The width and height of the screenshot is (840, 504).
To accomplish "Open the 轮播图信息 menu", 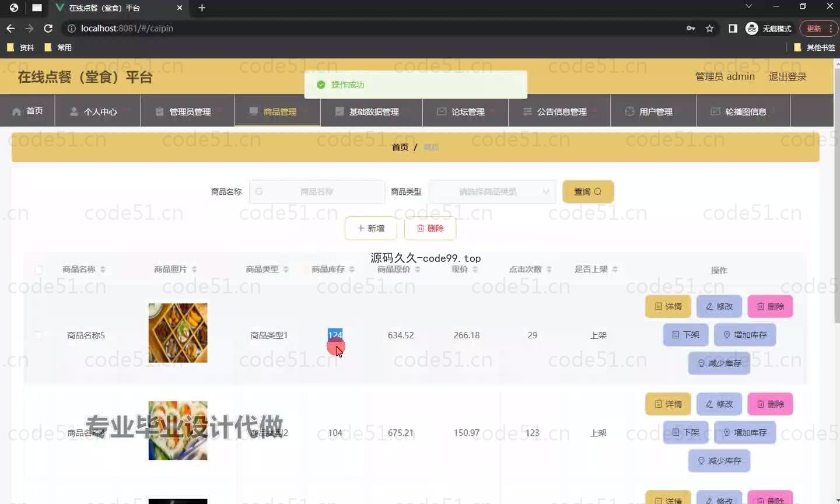I will pos(743,111).
